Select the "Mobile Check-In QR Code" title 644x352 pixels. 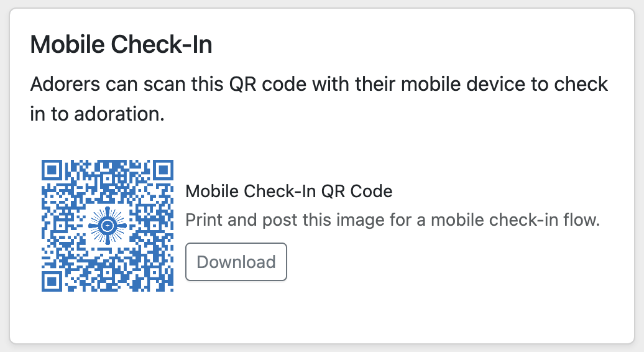pyautogui.click(x=289, y=191)
